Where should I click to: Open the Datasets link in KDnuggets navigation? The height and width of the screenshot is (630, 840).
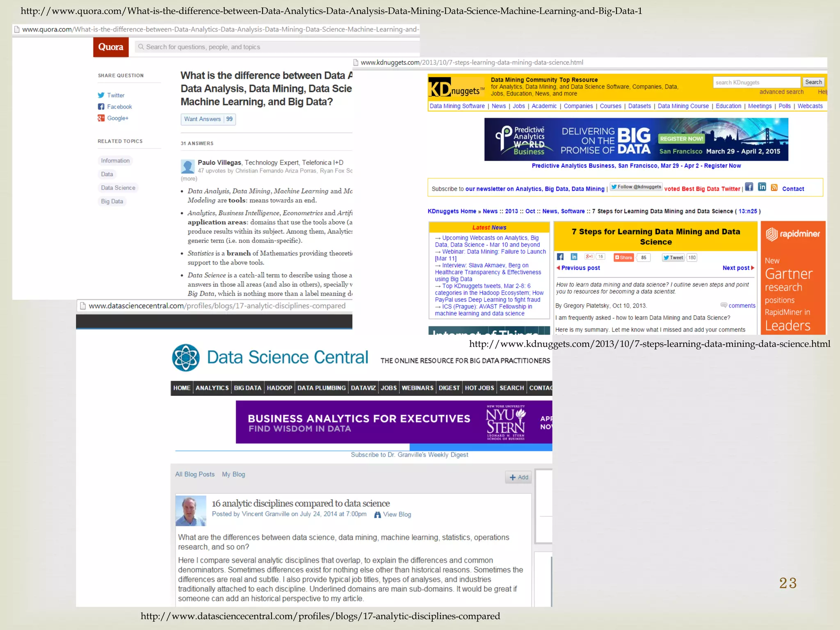[x=639, y=106]
